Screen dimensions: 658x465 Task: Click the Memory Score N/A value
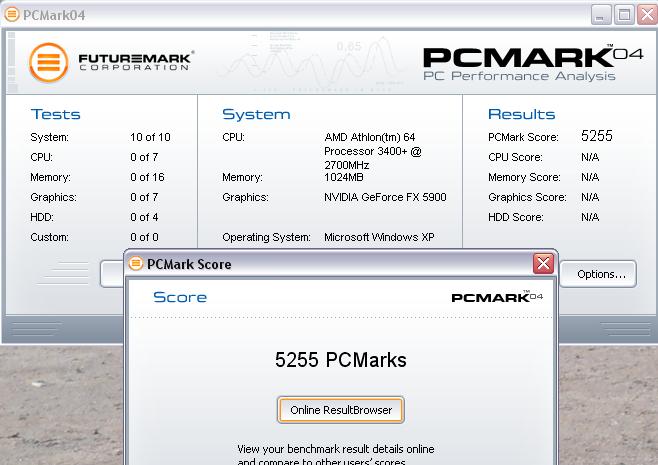click(590, 177)
